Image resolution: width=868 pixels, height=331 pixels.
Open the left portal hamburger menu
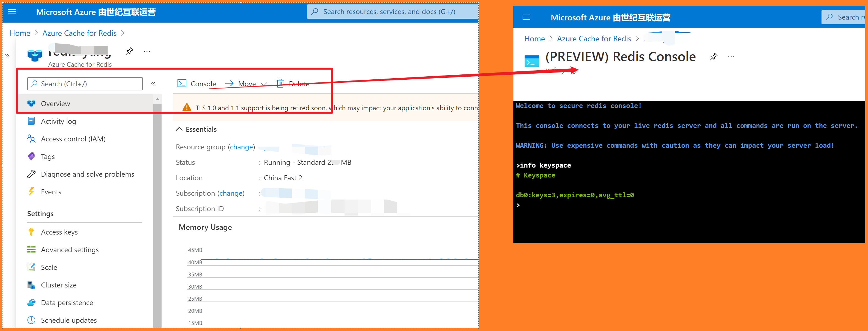pyautogui.click(x=12, y=12)
